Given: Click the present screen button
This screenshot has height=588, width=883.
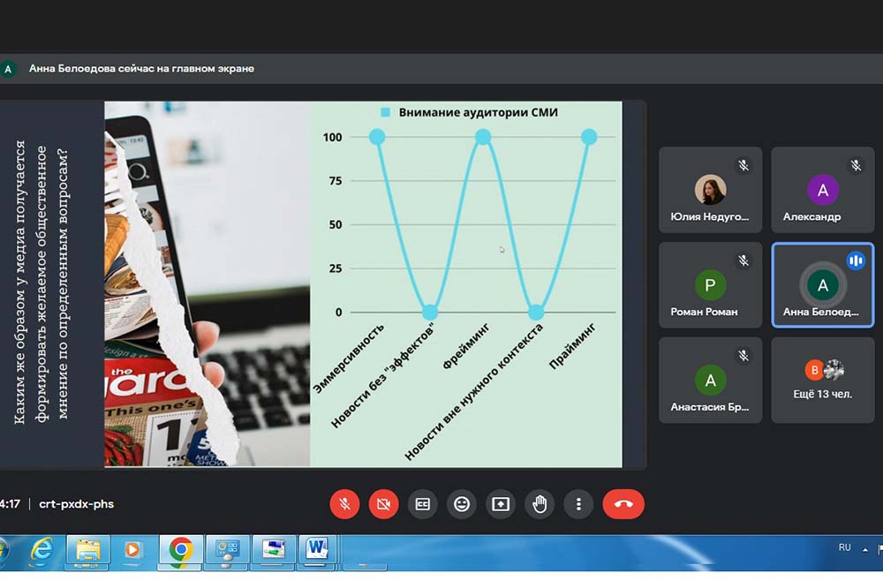Looking at the screenshot, I should point(501,504).
